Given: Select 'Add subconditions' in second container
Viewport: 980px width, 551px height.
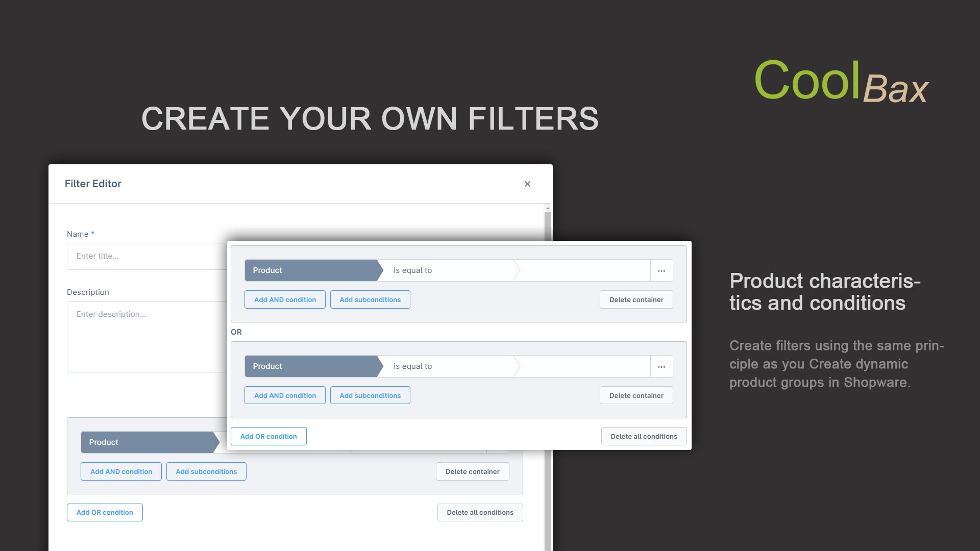Looking at the screenshot, I should pyautogui.click(x=370, y=395).
